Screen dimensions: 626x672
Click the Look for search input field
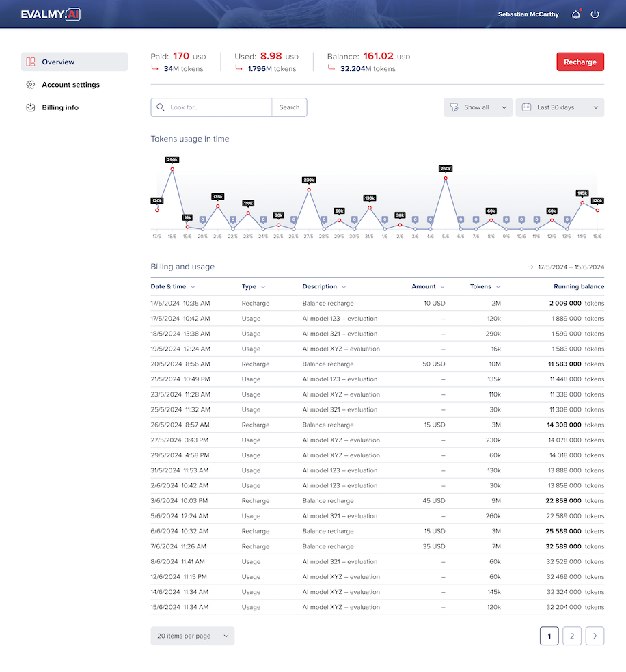pyautogui.click(x=217, y=107)
